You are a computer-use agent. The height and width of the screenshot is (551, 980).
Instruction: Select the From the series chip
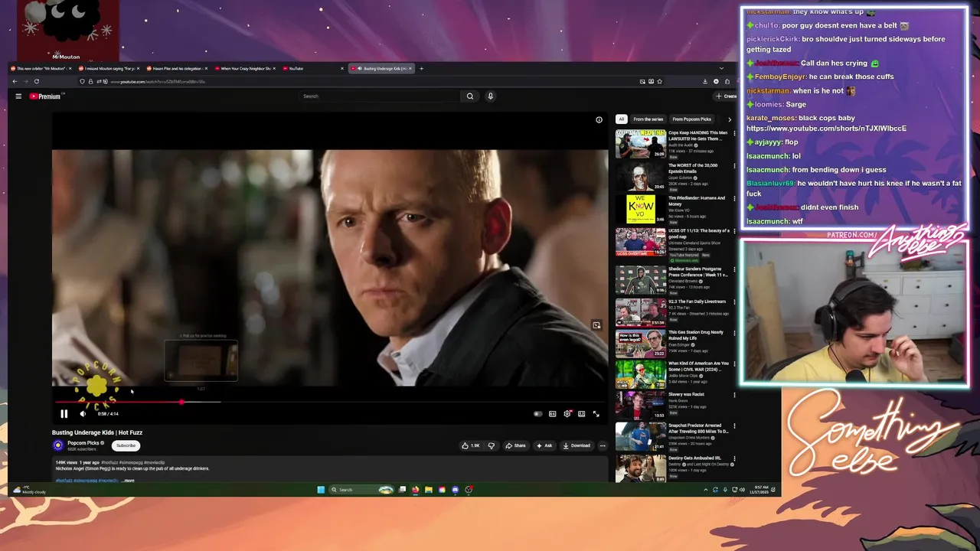(x=648, y=119)
